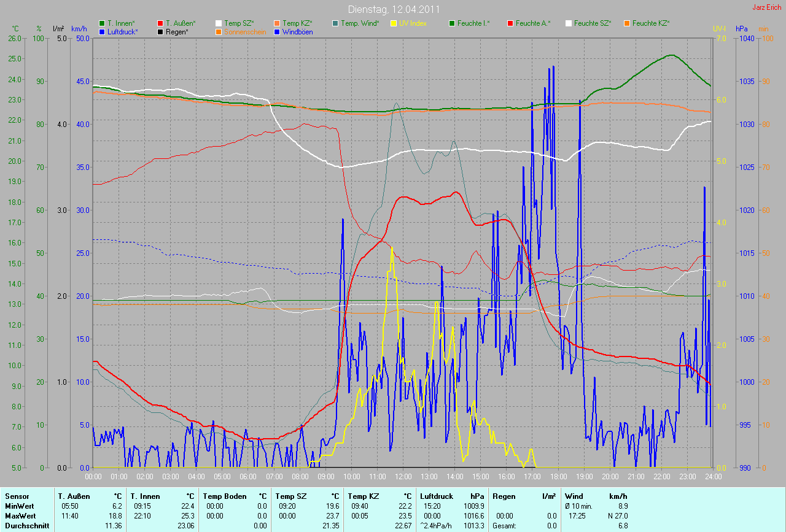This screenshot has width=786, height=532.
Task: Click the blue Windböen legend square
Action: (x=277, y=31)
